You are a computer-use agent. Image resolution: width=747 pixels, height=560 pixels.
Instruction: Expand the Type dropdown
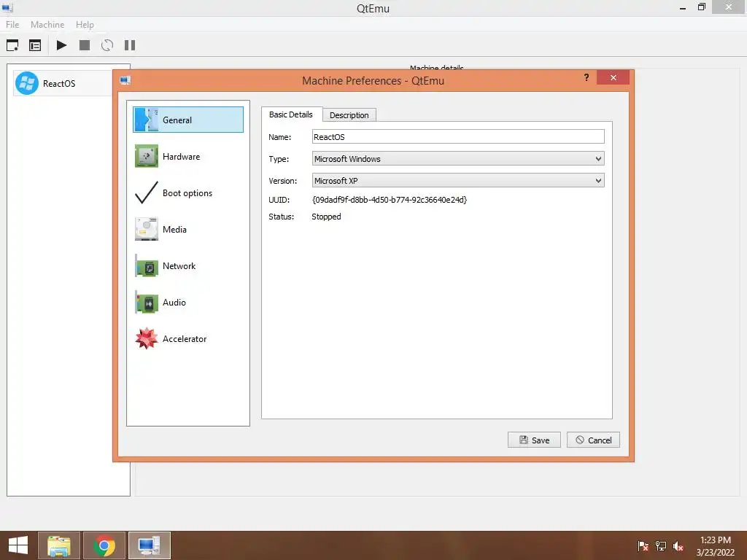pyautogui.click(x=458, y=158)
